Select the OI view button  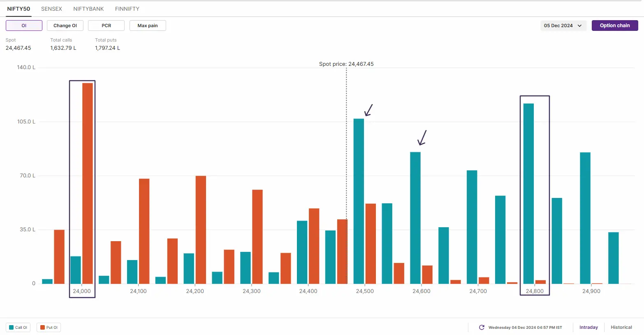(x=24, y=26)
